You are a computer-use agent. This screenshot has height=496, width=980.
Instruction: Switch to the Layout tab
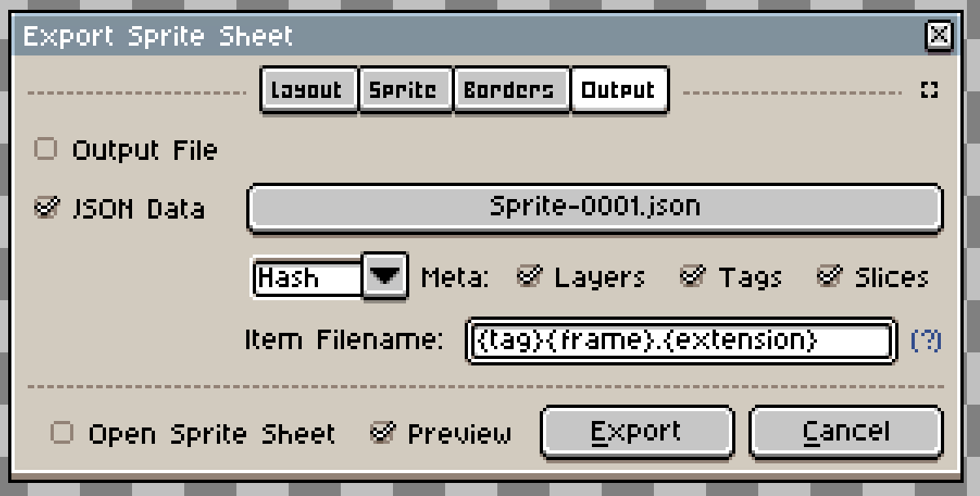[308, 91]
